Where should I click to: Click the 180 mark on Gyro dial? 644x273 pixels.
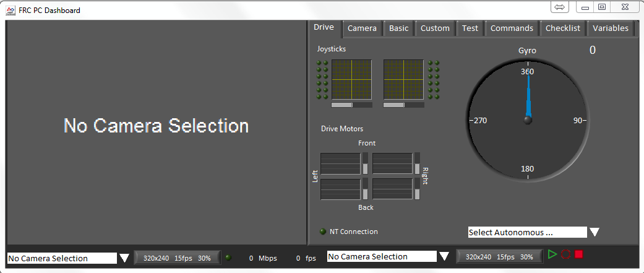pos(527,169)
